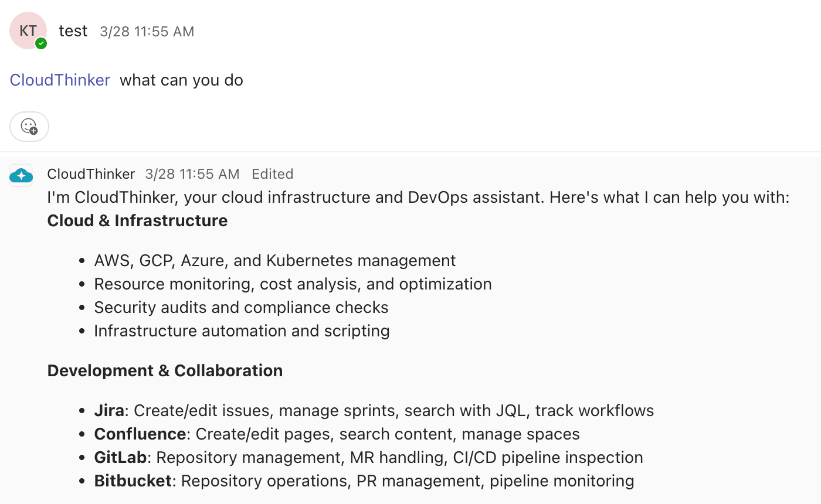Select the Cloud & Infrastructure heading
The image size is (821, 504).
pos(137,221)
